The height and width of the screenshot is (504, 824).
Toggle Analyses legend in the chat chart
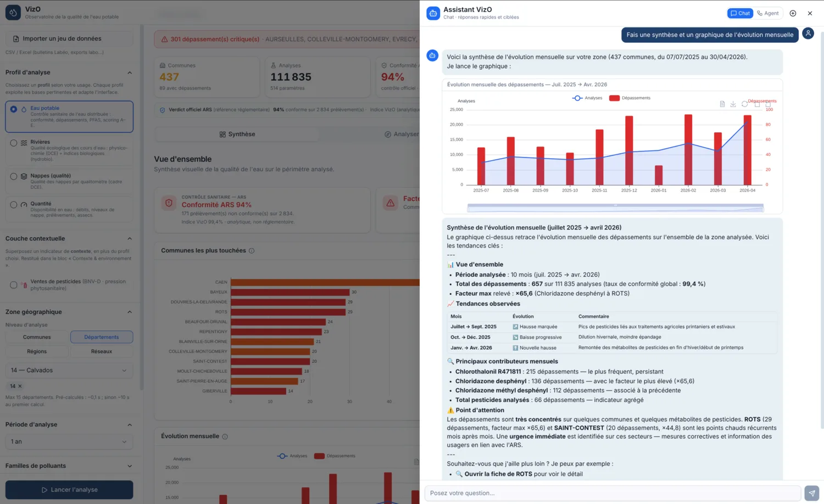[x=587, y=98]
